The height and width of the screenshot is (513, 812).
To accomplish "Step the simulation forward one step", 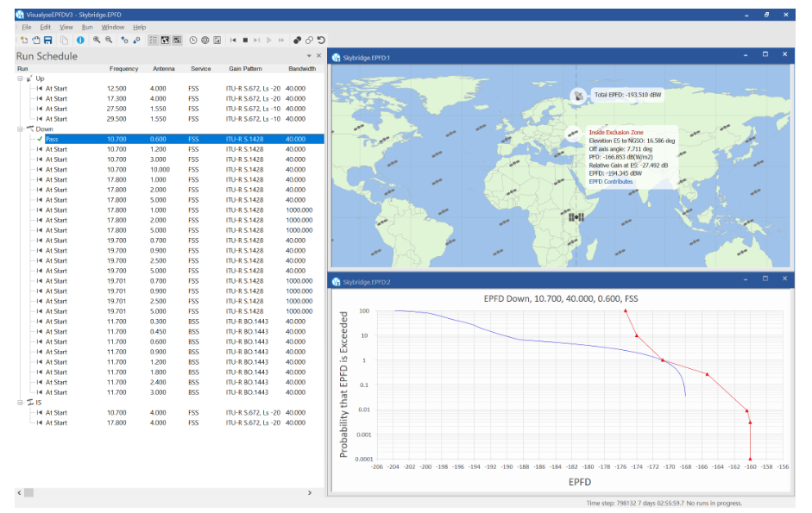I will (257, 40).
